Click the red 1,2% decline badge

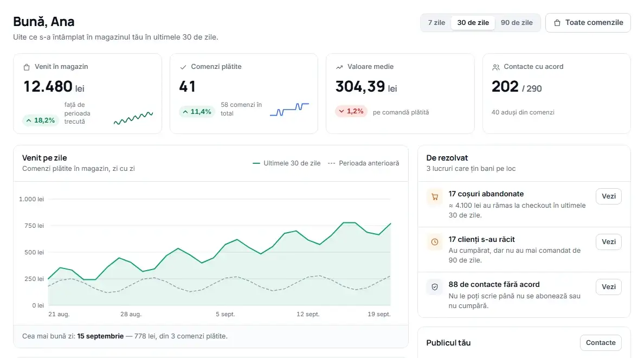pyautogui.click(x=351, y=111)
